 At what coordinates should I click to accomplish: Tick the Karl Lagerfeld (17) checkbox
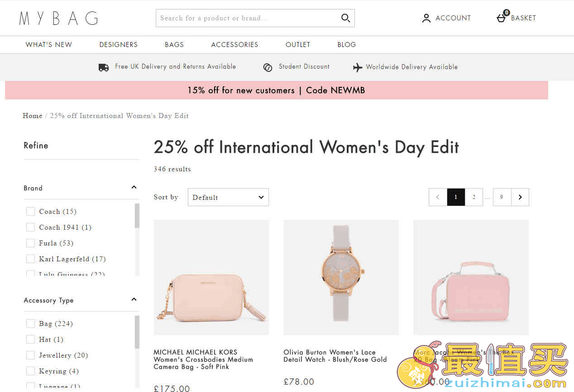click(30, 259)
